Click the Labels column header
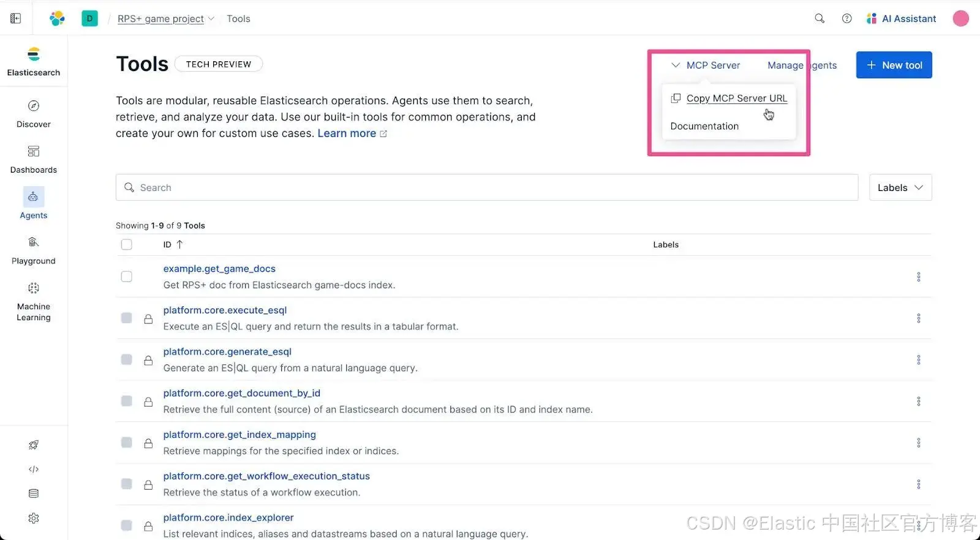This screenshot has height=540, width=980. pyautogui.click(x=666, y=244)
